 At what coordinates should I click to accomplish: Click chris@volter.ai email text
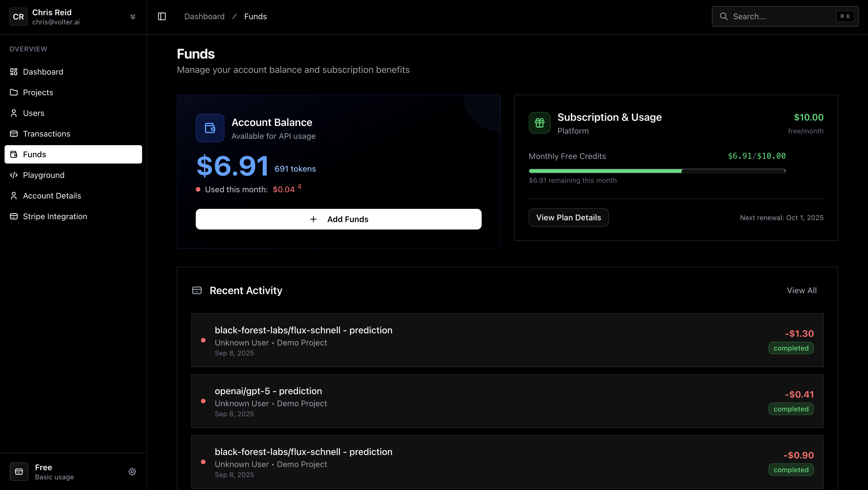(56, 22)
